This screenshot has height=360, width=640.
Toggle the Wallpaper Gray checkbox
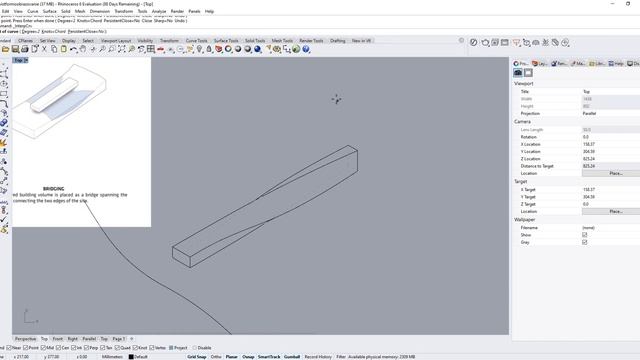(x=584, y=242)
